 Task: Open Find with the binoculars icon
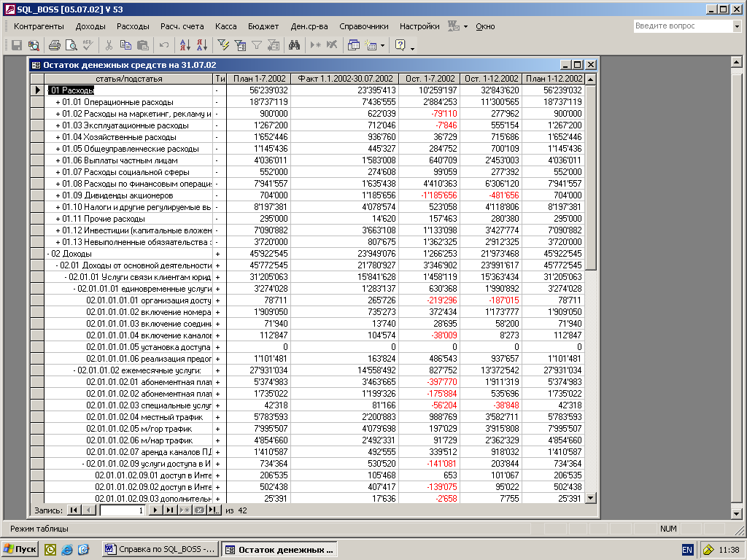294,45
